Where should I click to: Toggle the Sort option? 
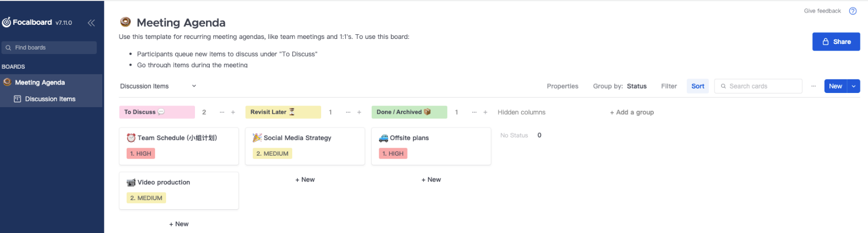697,86
